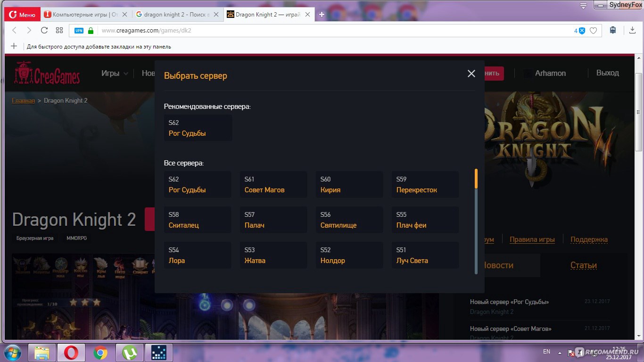Reload the current page
The image size is (644, 362).
click(x=44, y=30)
